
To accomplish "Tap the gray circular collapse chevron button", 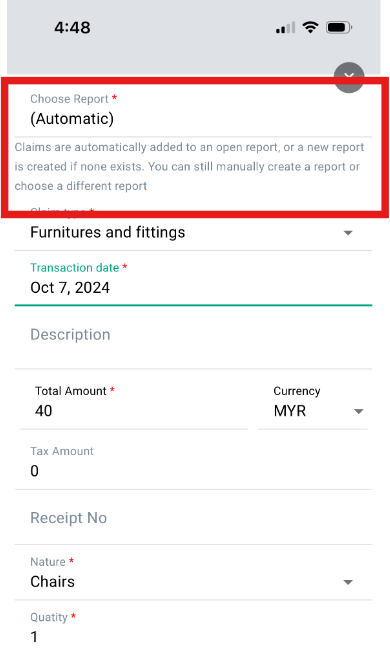I will [x=349, y=77].
